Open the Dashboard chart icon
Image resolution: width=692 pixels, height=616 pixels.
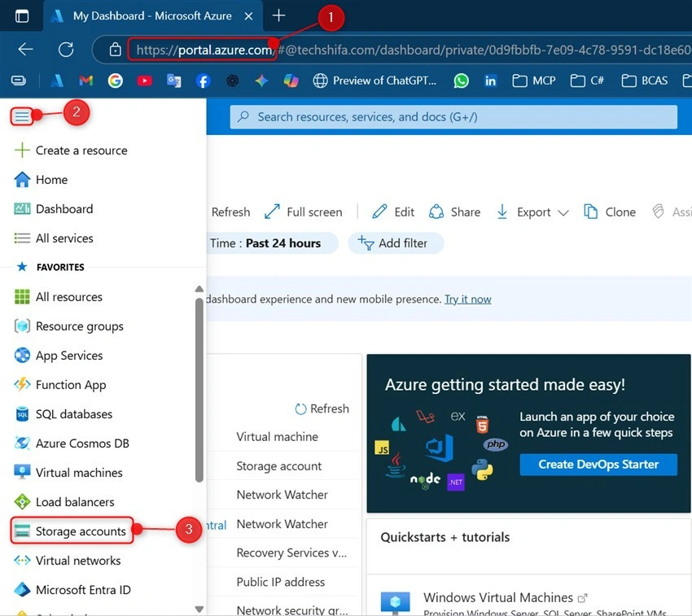coord(22,208)
